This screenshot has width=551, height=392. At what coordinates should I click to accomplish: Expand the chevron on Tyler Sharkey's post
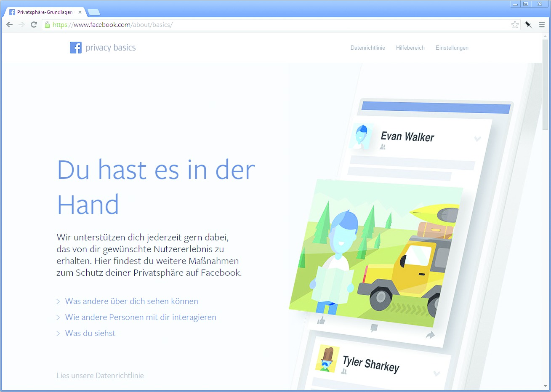pos(437,373)
